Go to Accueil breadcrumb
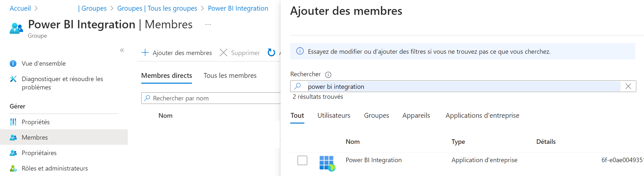 (x=20, y=8)
